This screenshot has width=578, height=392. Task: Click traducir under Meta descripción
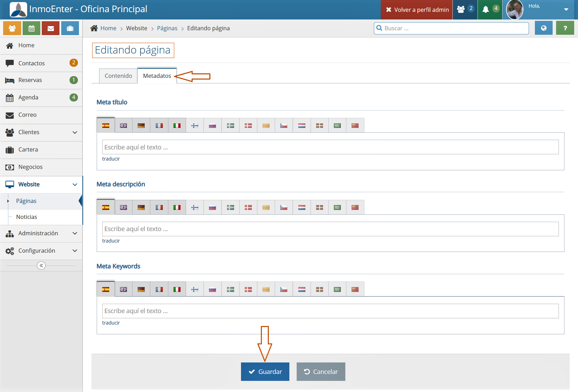(111, 241)
